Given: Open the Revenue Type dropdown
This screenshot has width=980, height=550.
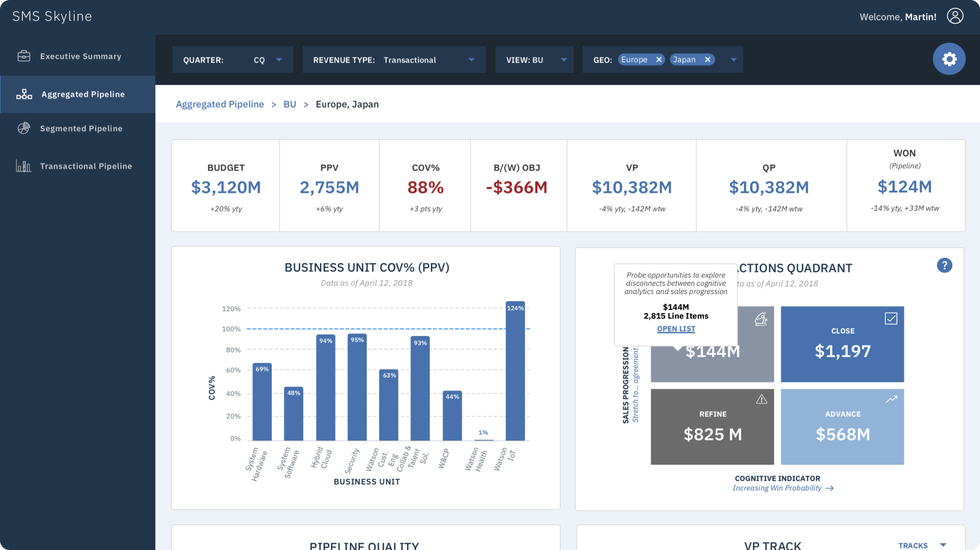Looking at the screenshot, I should [x=471, y=60].
